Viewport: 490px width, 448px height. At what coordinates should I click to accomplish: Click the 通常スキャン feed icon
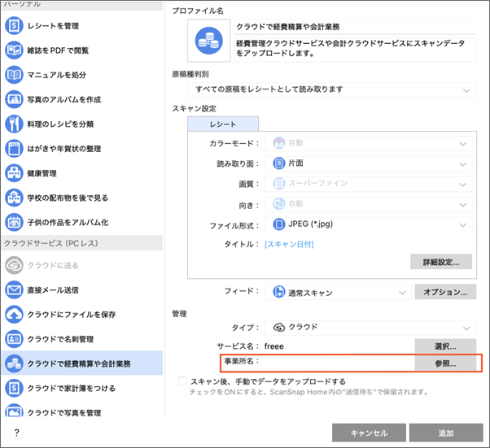(278, 292)
